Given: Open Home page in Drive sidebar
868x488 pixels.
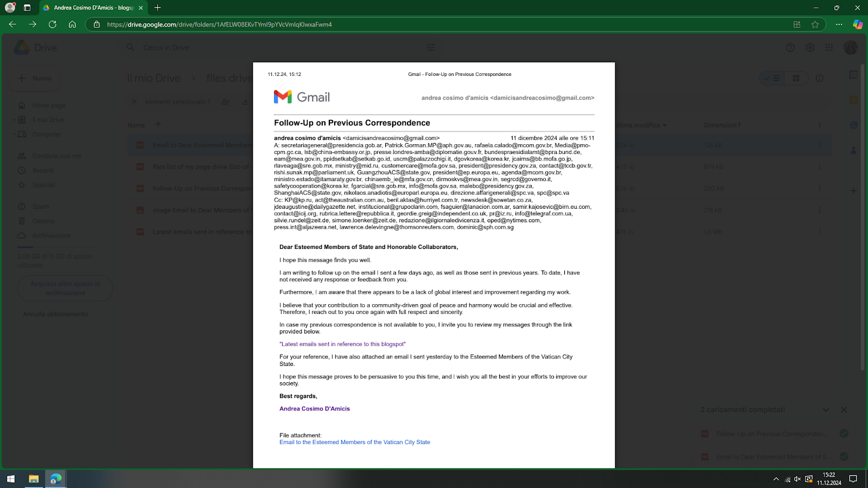Looking at the screenshot, I should (49, 105).
